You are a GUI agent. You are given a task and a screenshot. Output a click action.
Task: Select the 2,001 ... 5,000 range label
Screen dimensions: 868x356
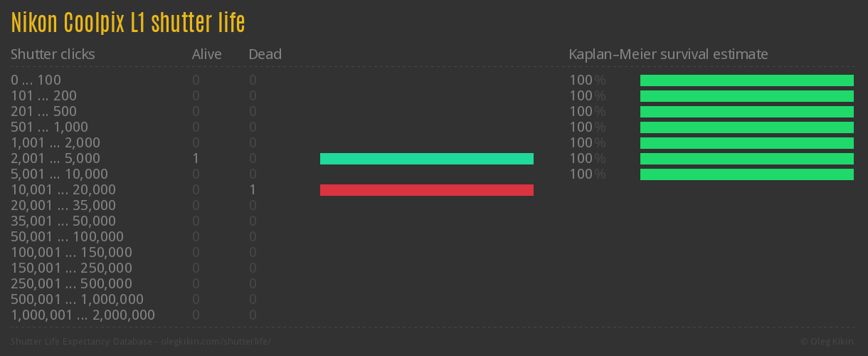click(x=55, y=159)
